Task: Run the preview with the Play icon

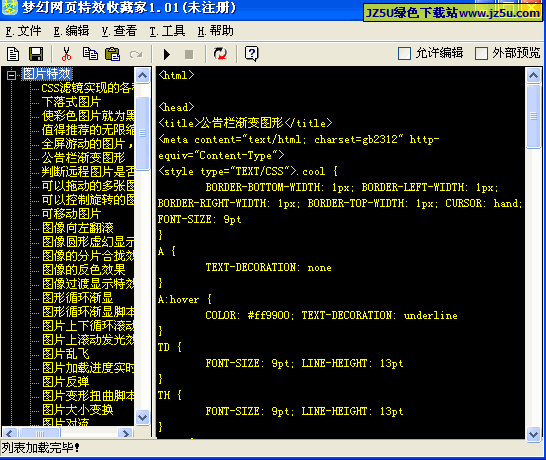Action: pos(167,54)
